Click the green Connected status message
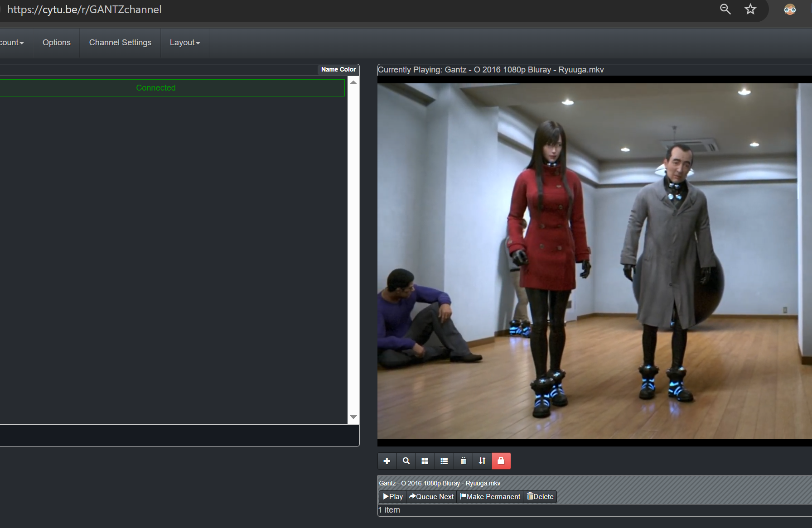Viewport: 812px width, 528px height. [156, 88]
